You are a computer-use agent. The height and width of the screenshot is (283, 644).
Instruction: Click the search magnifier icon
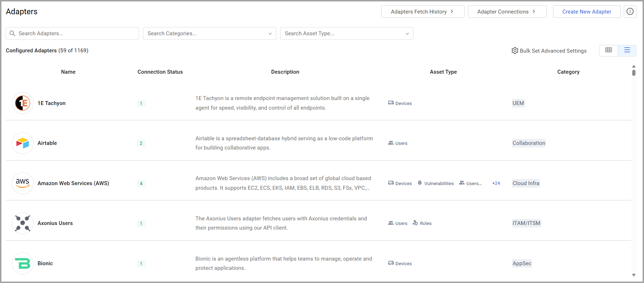click(12, 33)
